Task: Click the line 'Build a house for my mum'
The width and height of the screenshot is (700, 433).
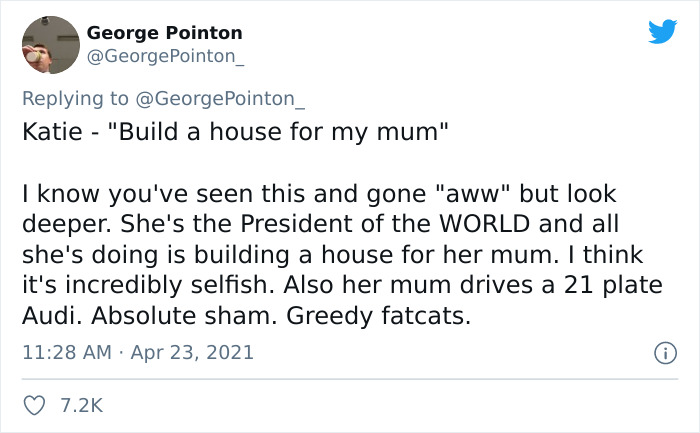Action: click(278, 133)
